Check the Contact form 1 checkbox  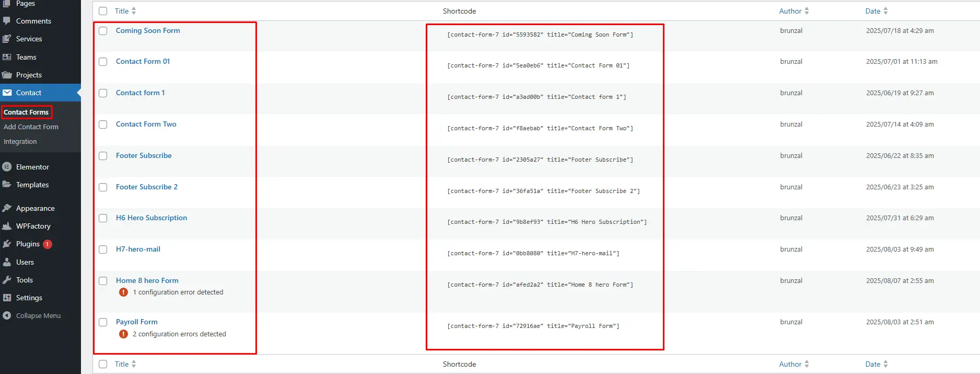pyautogui.click(x=103, y=93)
